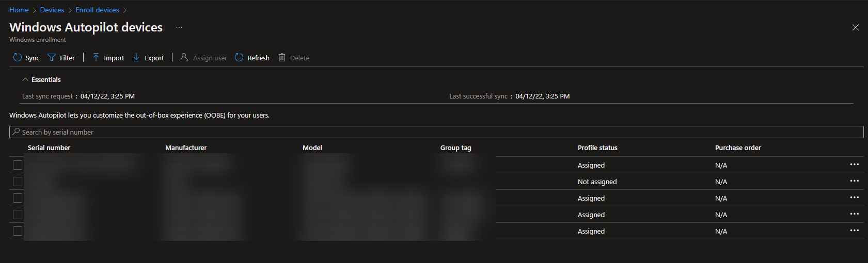Close the Windows Autopilot devices pane
Screen dimensions: 868x263
point(856,27)
